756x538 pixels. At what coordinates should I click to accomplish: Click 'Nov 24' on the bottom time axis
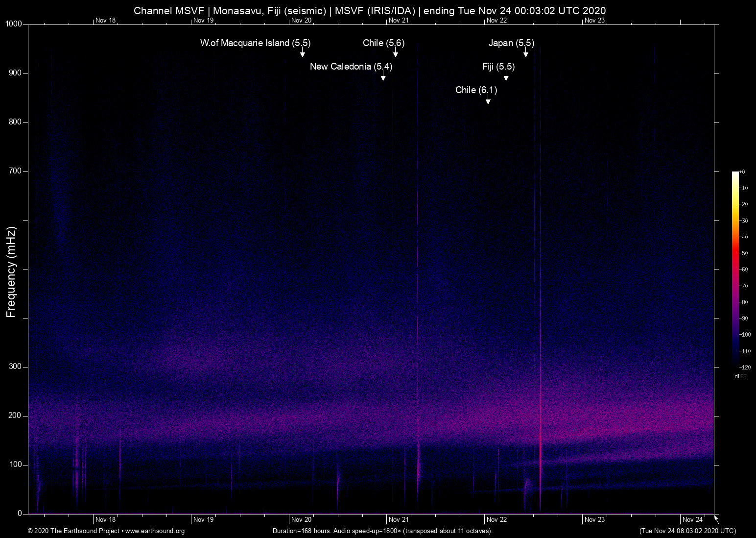click(x=693, y=519)
